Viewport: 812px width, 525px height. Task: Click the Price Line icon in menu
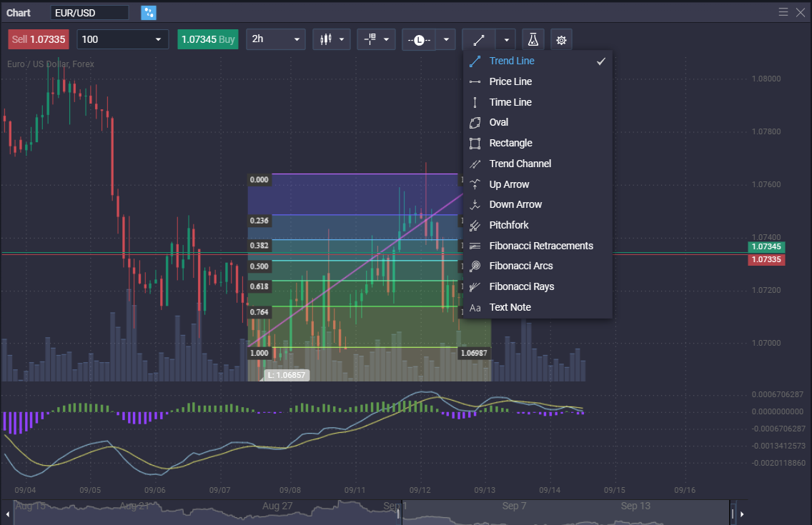click(x=475, y=81)
